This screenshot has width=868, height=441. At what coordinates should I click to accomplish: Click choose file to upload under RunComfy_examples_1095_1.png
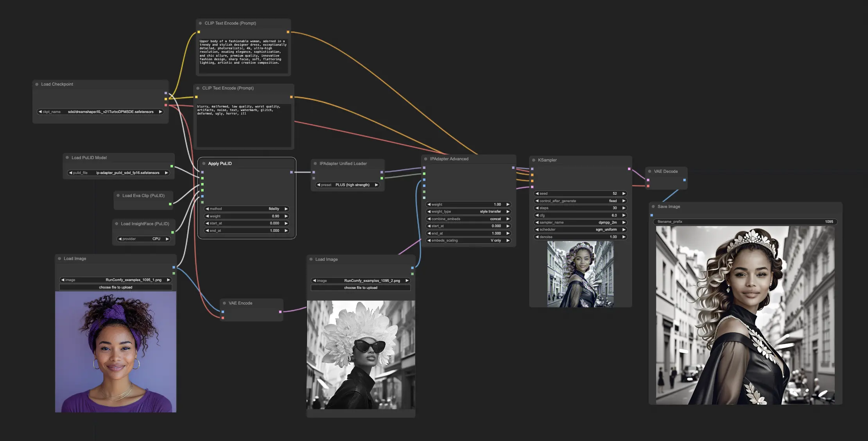pyautogui.click(x=116, y=287)
